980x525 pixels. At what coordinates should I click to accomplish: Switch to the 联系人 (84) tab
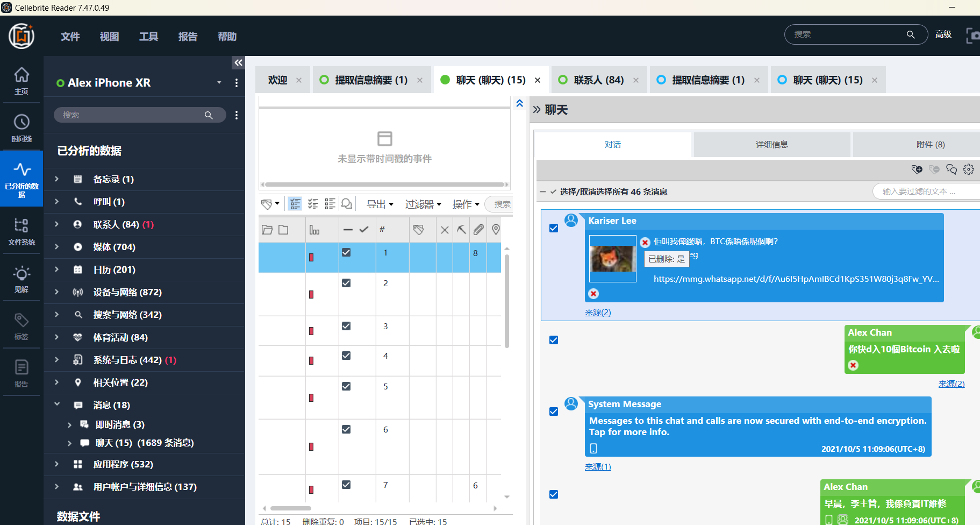click(x=599, y=80)
